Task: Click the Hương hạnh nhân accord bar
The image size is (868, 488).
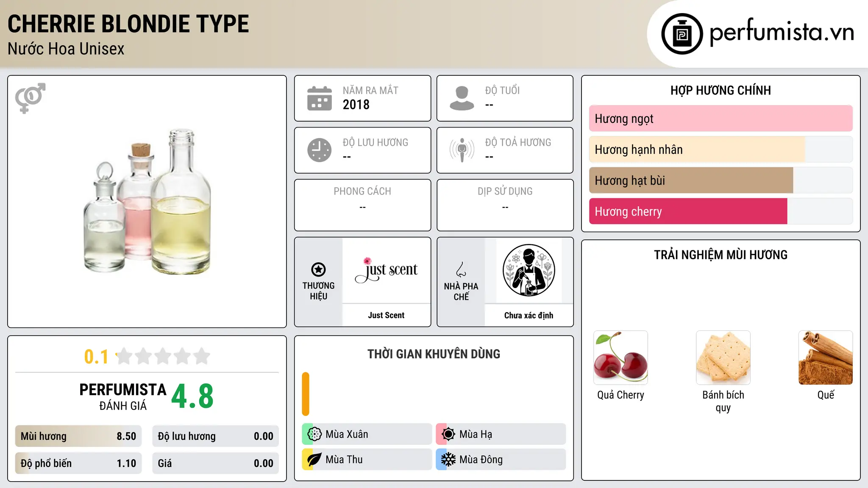Action: (x=721, y=150)
